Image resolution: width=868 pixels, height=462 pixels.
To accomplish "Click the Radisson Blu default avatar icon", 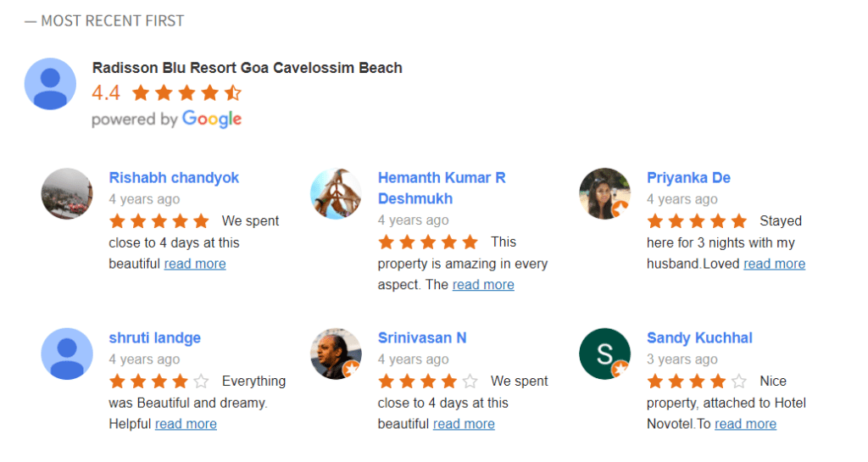I will [50, 83].
